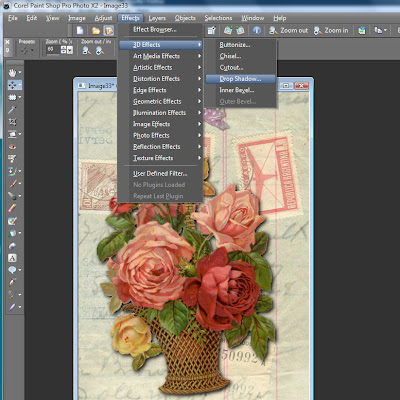Viewport: 400px width, 400px height.
Task: Click the blue Image Information icon
Action: [x=256, y=31]
